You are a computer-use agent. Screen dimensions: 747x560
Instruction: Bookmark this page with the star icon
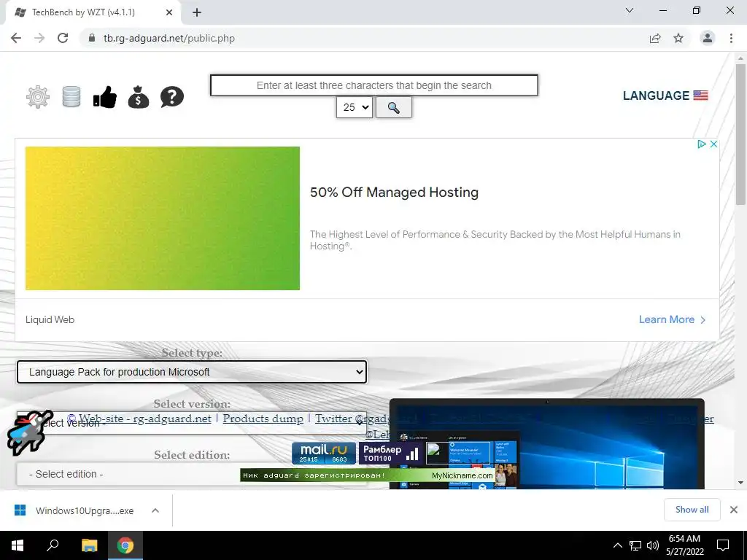tap(678, 38)
